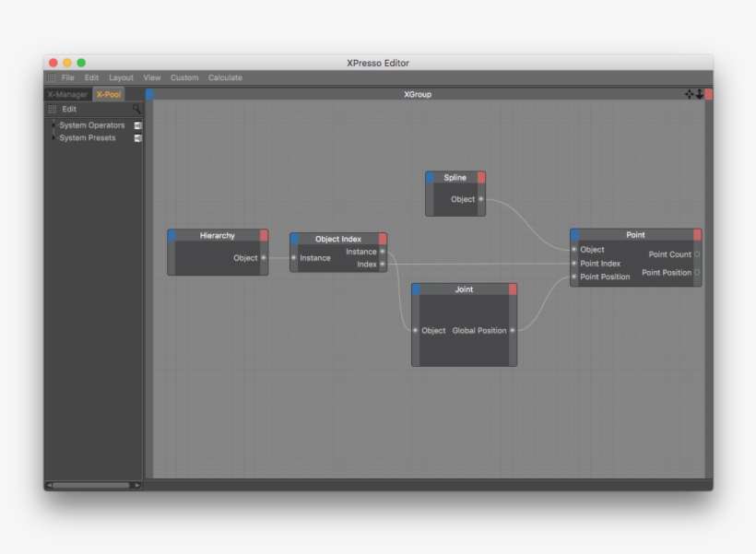
Task: Click the XGroup pan arrows icon
Action: click(x=689, y=94)
